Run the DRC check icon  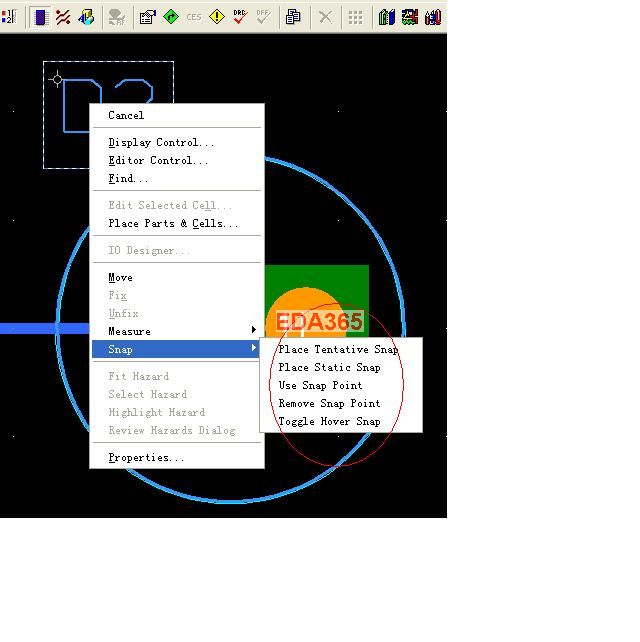(240, 17)
